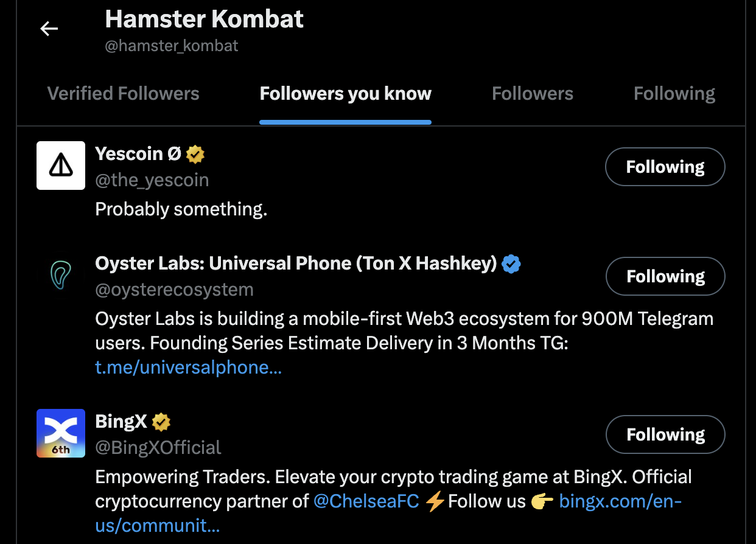The height and width of the screenshot is (544, 756).
Task: Switch to the Following tab
Action: [x=674, y=94]
